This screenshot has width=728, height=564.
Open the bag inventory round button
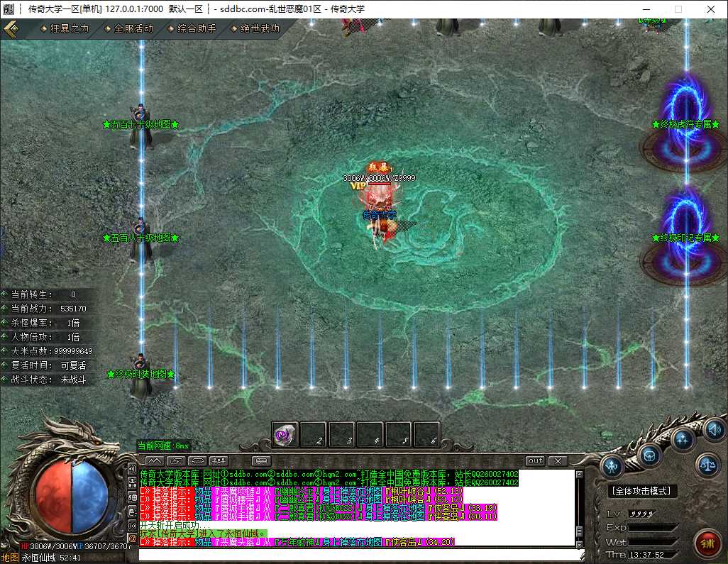coord(649,455)
